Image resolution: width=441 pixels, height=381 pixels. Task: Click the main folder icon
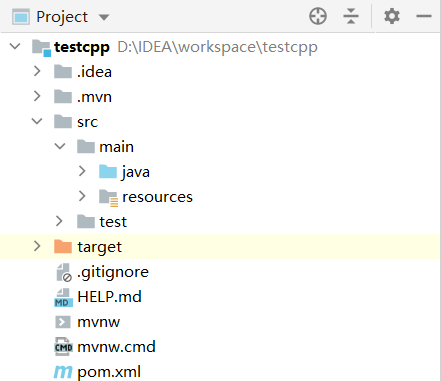(x=86, y=146)
